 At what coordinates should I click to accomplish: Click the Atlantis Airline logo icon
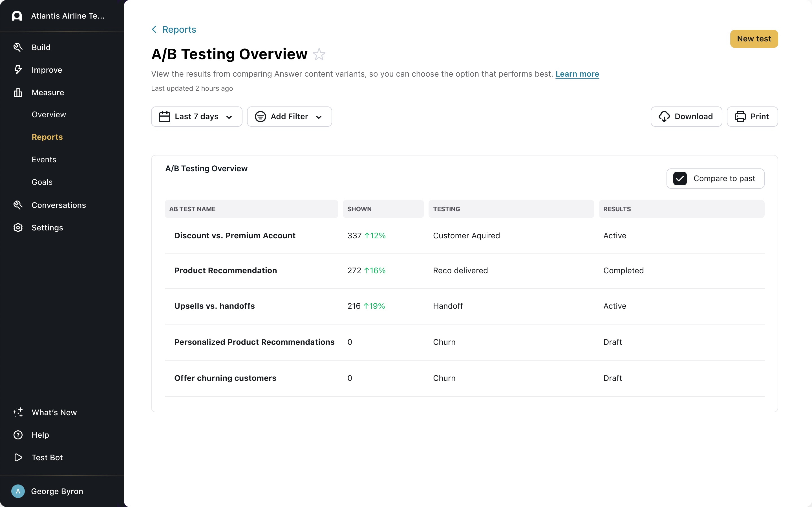tap(17, 16)
